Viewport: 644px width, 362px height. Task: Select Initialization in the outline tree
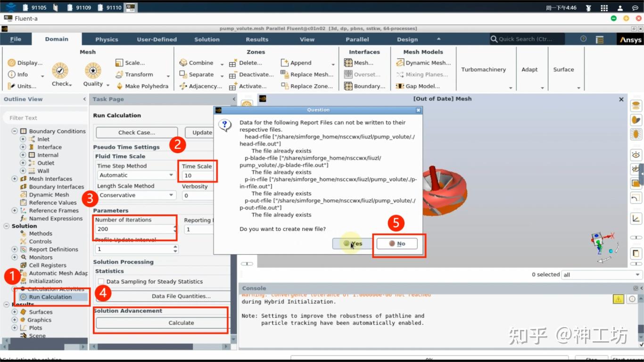46,281
